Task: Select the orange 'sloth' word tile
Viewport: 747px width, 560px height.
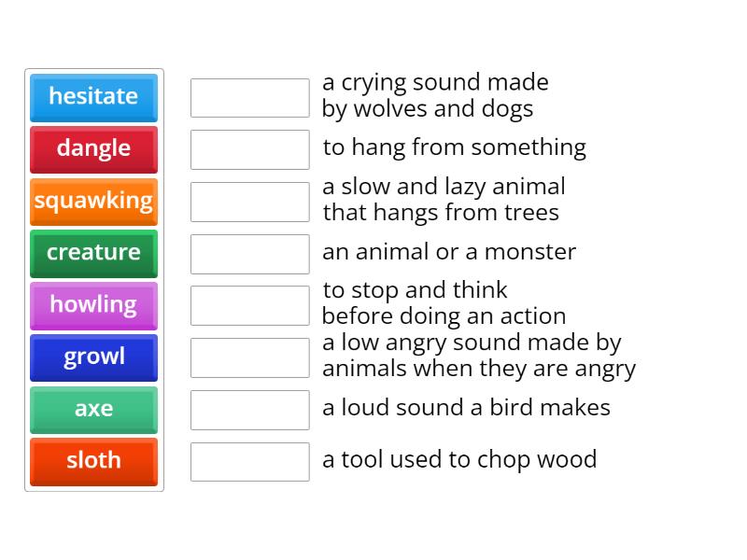Action: (x=93, y=461)
